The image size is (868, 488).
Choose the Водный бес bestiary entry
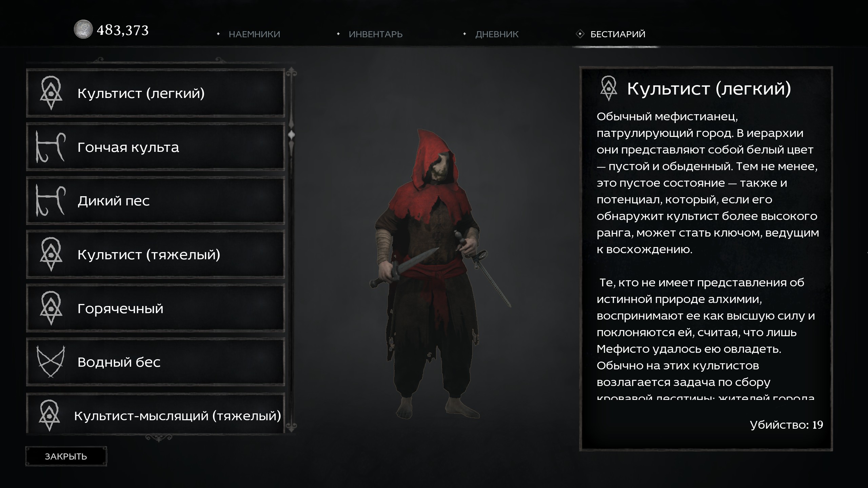pos(156,362)
